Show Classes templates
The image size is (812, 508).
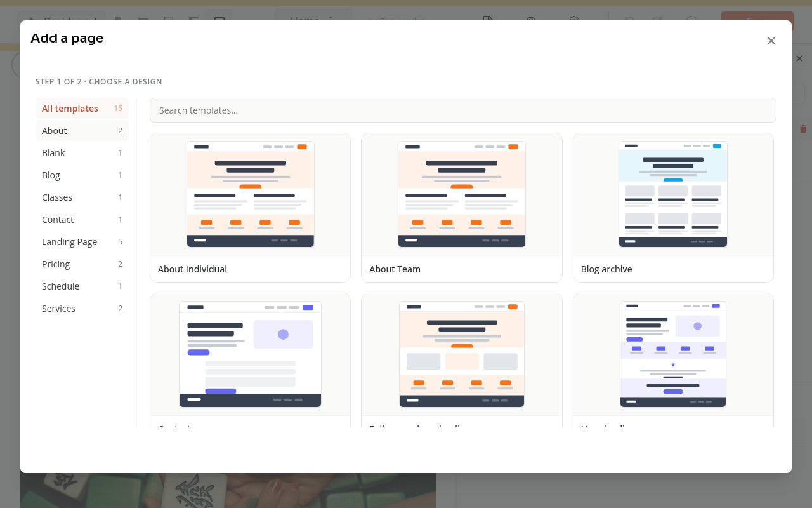click(x=82, y=197)
